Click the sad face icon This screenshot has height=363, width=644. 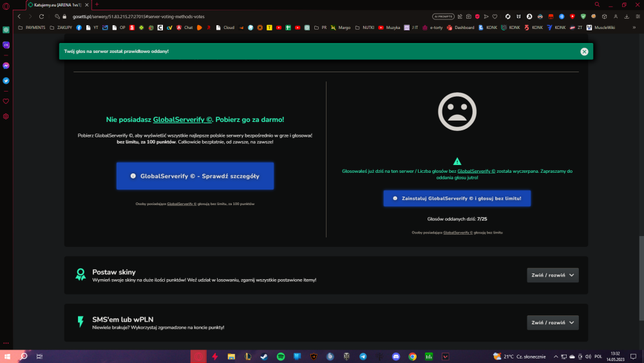[x=457, y=112]
